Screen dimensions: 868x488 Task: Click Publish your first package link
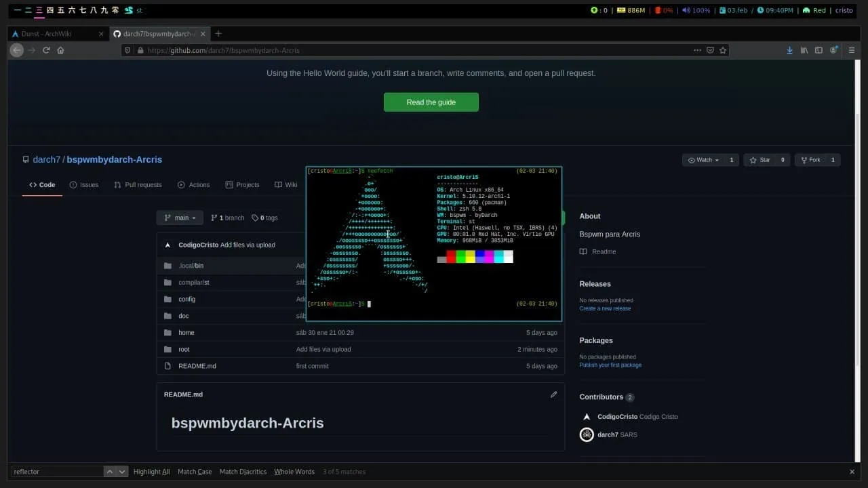610,365
